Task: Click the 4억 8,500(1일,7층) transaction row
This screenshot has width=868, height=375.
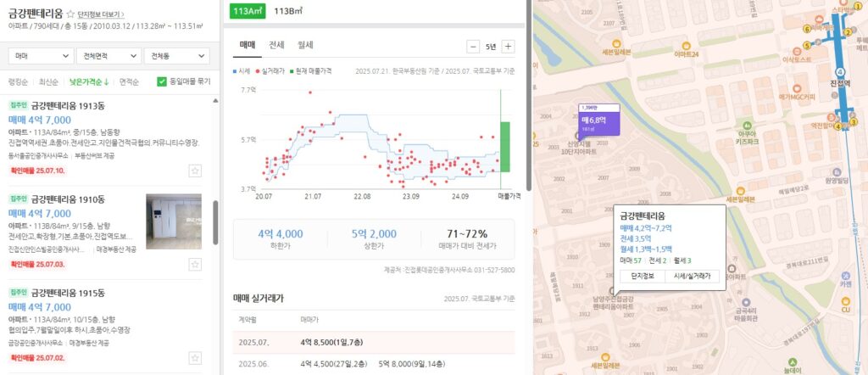Action: coord(374,342)
